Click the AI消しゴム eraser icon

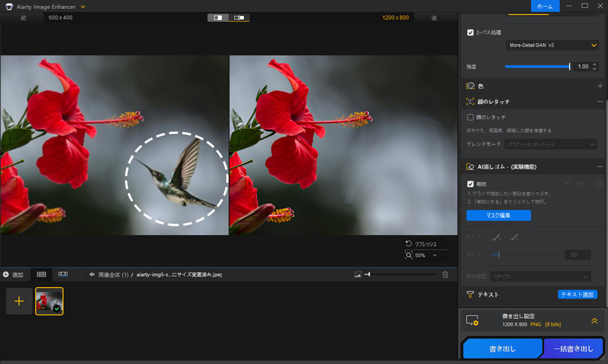pyautogui.click(x=470, y=167)
